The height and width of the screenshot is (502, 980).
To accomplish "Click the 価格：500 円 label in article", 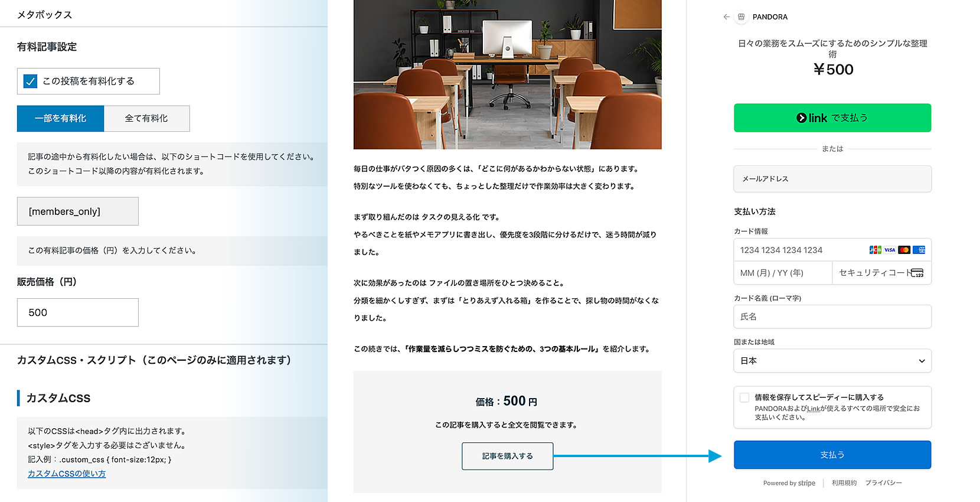I will coord(507,402).
